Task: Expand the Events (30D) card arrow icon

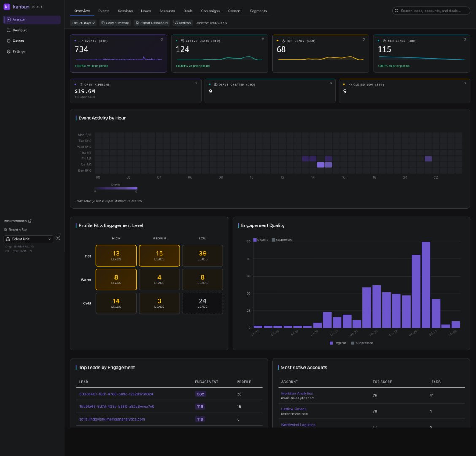Action: (x=162, y=40)
